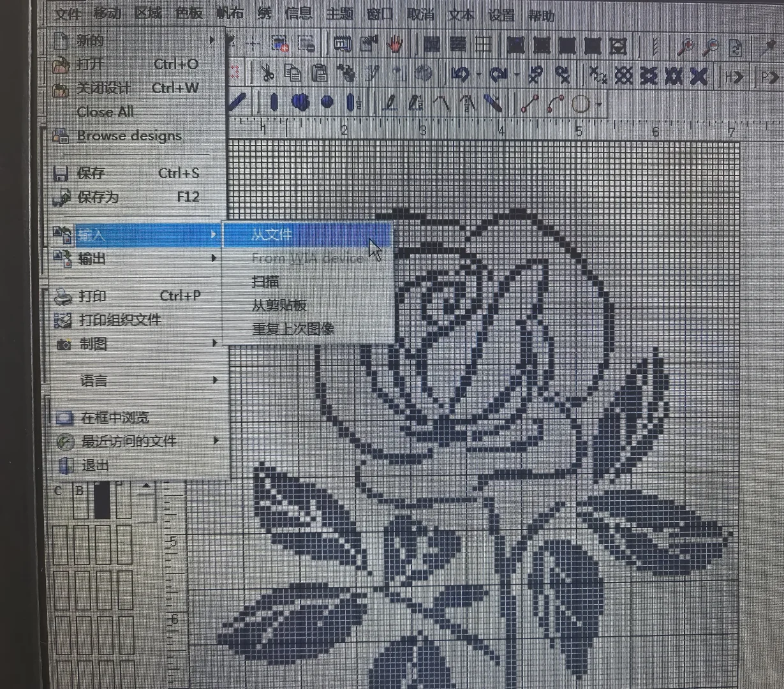Click the crosshair center tool icon
The image size is (784, 689).
pos(253,45)
